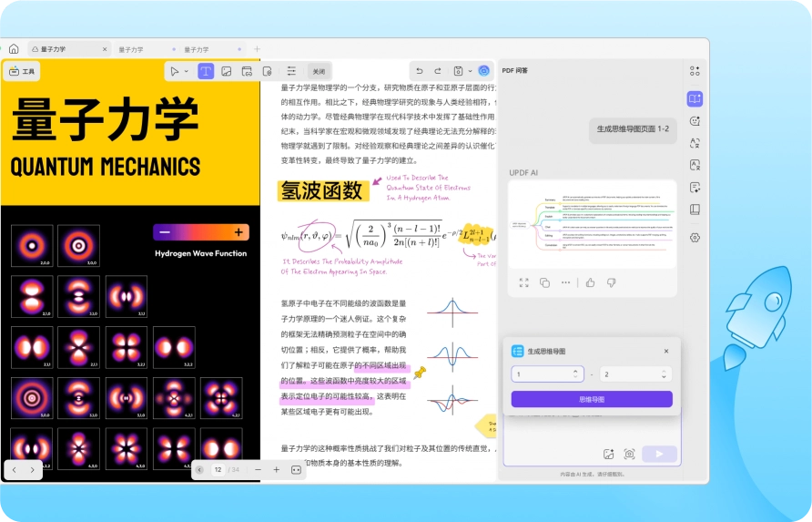
Task: Open the settings gear in sidebar
Action: pyautogui.click(x=695, y=238)
